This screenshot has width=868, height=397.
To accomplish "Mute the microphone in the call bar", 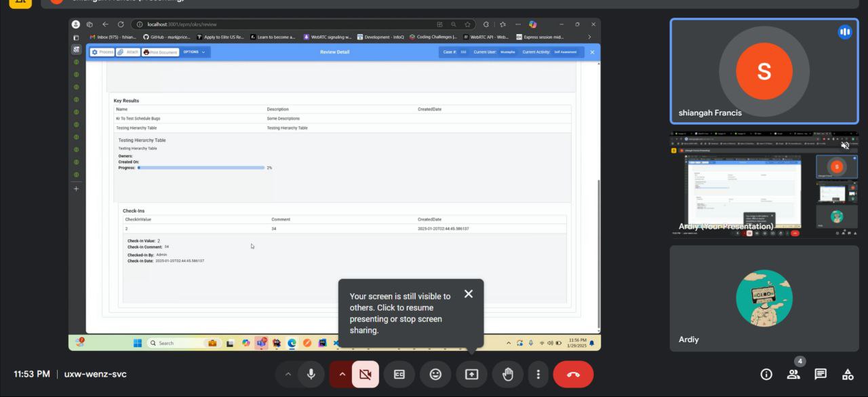I will tap(311, 374).
